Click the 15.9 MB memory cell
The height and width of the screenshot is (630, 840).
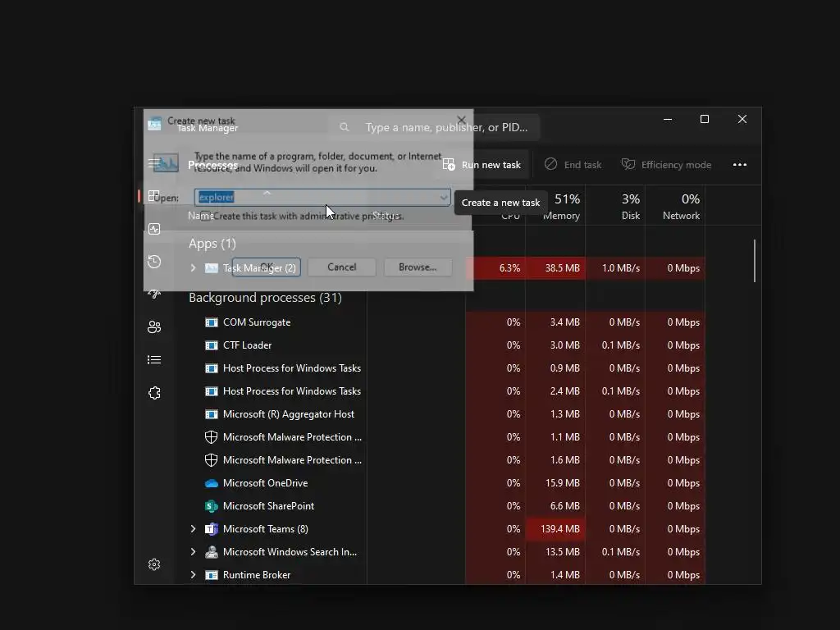pyautogui.click(x=555, y=483)
